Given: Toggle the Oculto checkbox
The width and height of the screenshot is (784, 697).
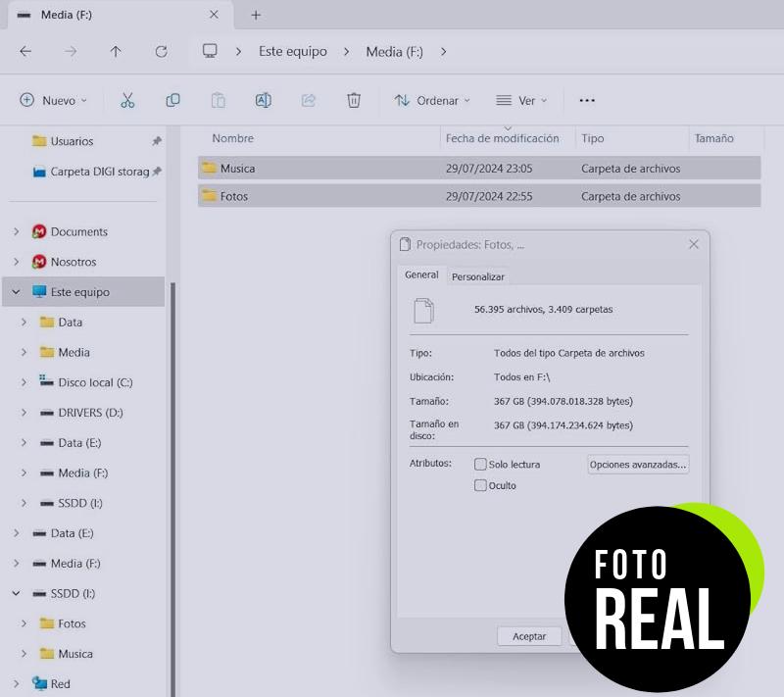Looking at the screenshot, I should tap(480, 485).
